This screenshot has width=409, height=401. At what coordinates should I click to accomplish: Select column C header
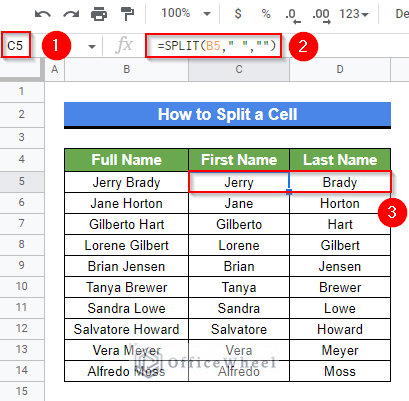[x=239, y=69]
